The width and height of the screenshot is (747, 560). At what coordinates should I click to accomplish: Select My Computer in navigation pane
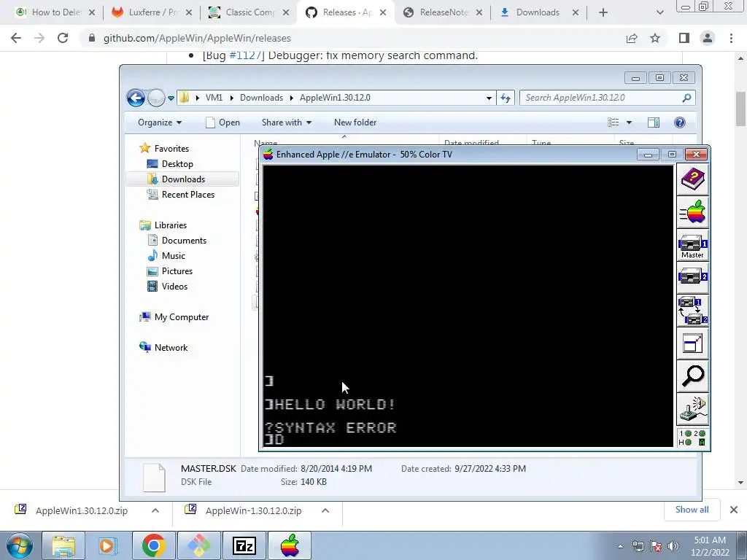click(181, 317)
